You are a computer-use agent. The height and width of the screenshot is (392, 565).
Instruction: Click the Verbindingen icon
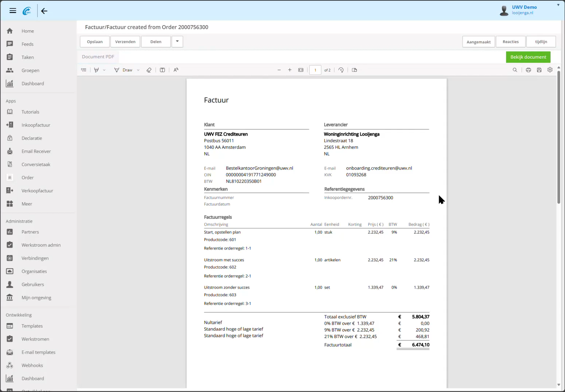pos(10,258)
